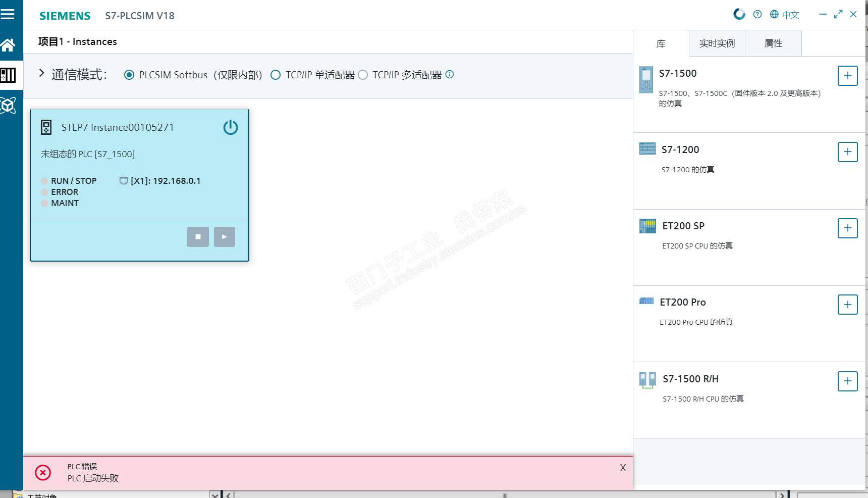This screenshot has width=868, height=498.
Task: Expand the 通信模式 section
Action: (x=42, y=73)
